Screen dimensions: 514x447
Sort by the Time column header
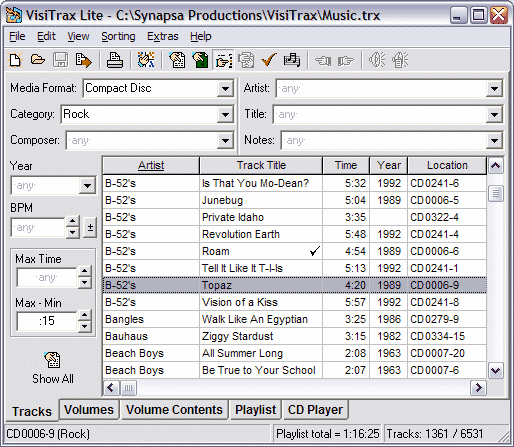346,166
